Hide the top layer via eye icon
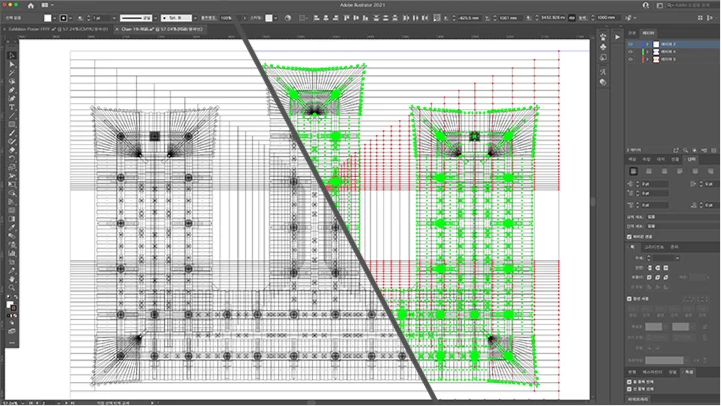721x406 pixels. coord(630,44)
